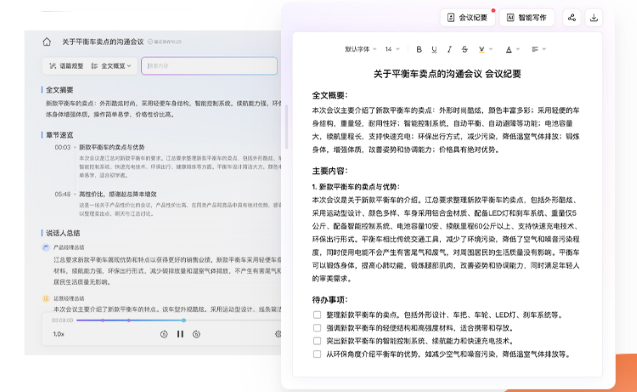Check the 强调新款平衡车的轻便结构 todo item

[x=317, y=328]
